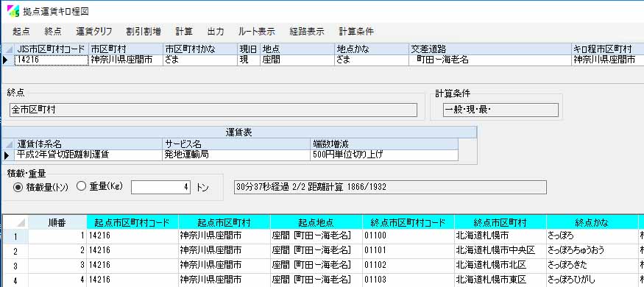Click the 一般･現･最･ condition field

[x=500, y=110]
